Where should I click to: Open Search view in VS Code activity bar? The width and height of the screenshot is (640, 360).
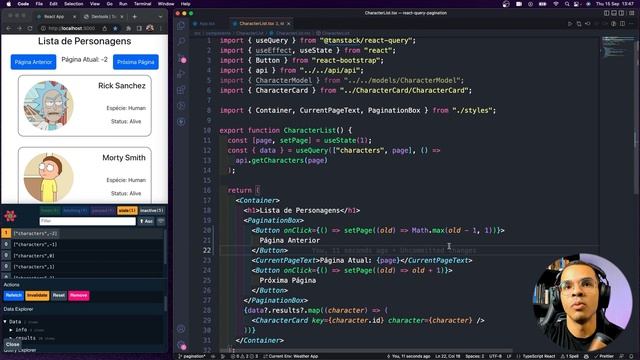[181, 41]
